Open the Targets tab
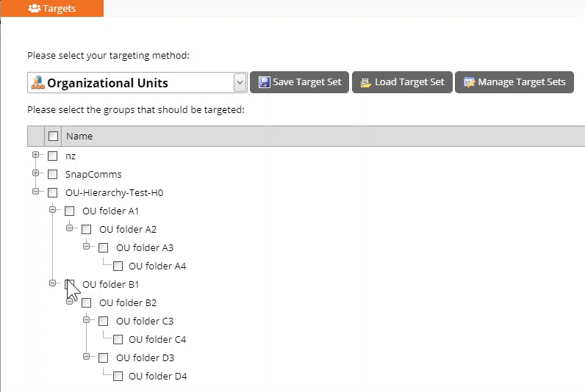The height and width of the screenshot is (392, 585). (52, 8)
